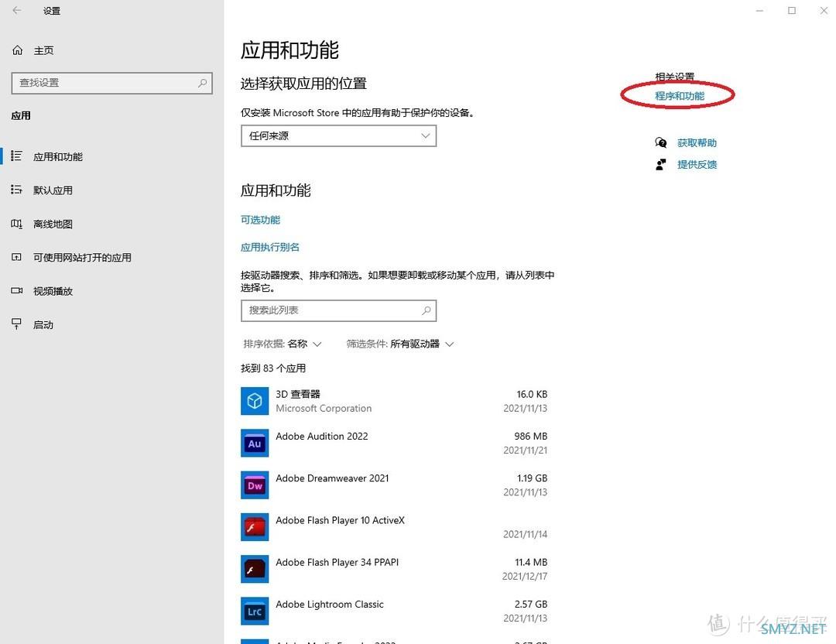The image size is (836, 644).
Task: Select 默认应用 in the sidebar
Action: [53, 190]
